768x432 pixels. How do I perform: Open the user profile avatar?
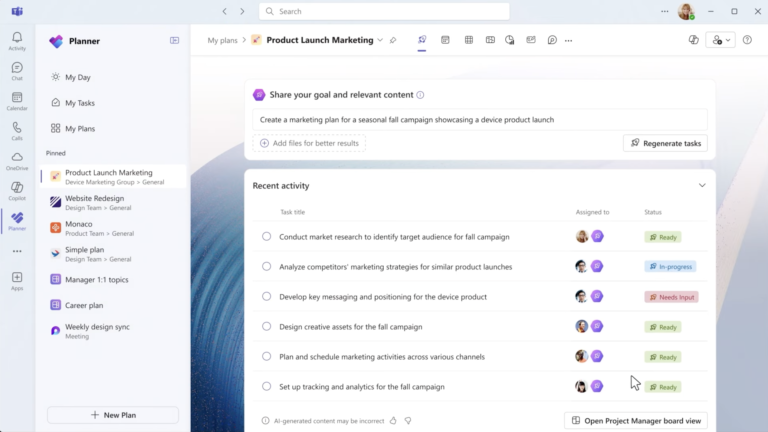(x=686, y=11)
